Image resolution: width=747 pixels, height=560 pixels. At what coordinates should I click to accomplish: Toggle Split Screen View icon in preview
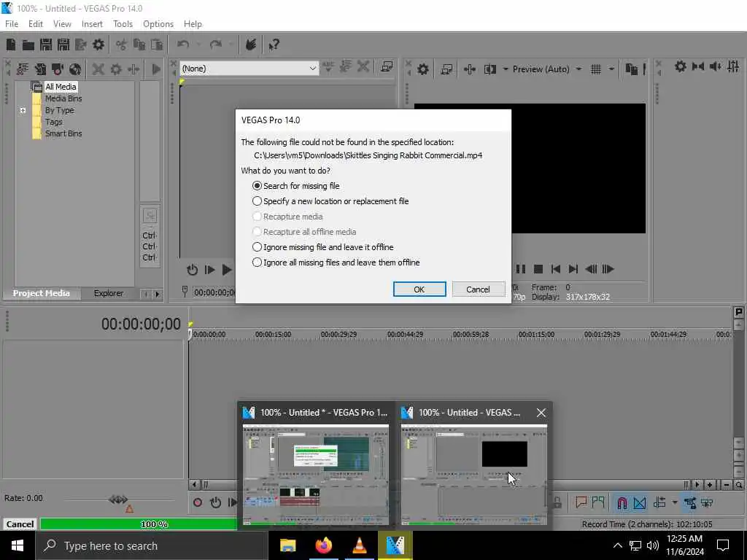click(490, 69)
